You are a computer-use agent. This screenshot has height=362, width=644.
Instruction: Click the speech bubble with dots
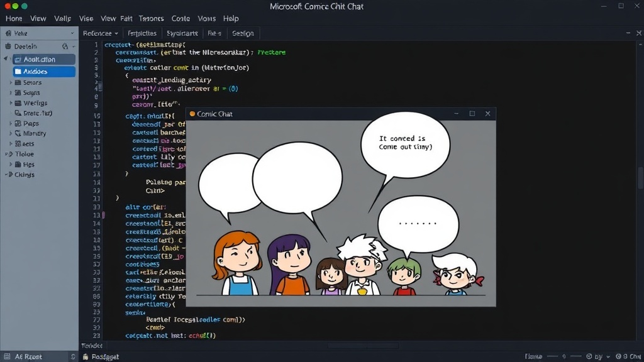click(418, 224)
